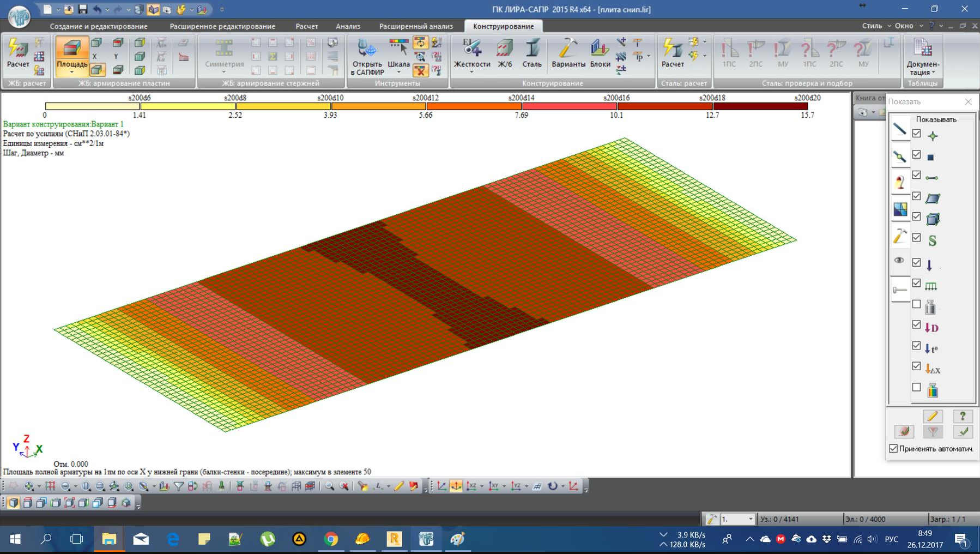Viewport: 980px width, 554px height.
Task: Open the Расширенное редактирование tab
Action: 222,26
